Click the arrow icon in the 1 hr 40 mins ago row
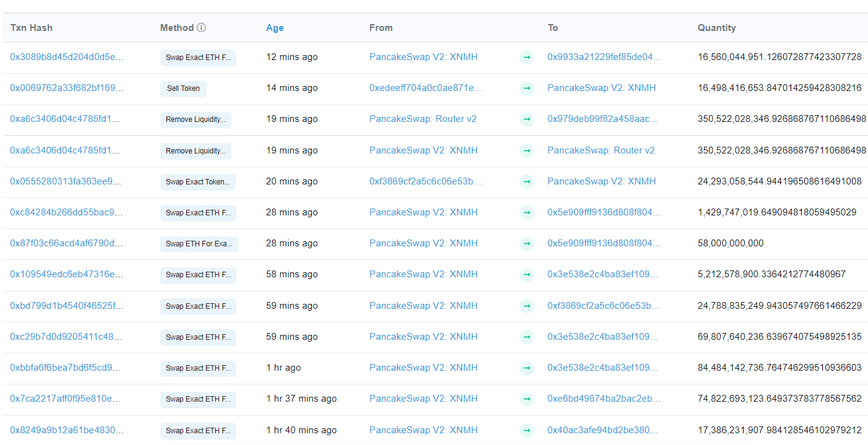 (x=526, y=431)
